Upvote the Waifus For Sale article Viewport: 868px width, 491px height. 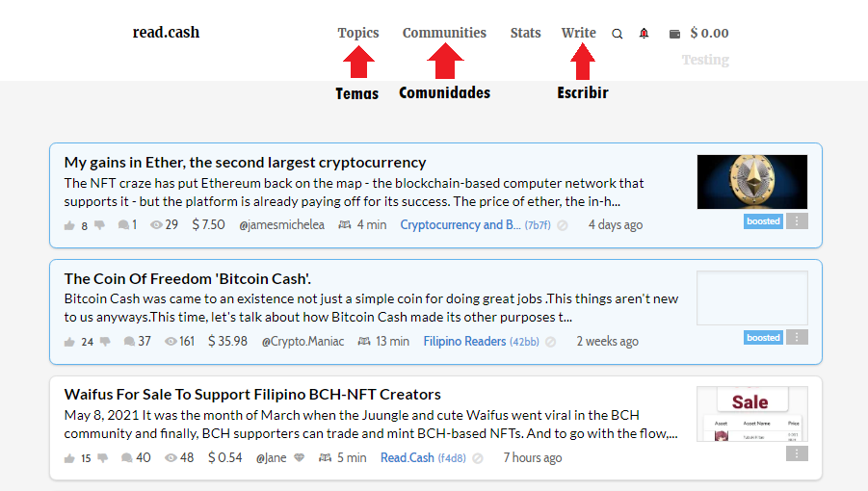coord(69,458)
